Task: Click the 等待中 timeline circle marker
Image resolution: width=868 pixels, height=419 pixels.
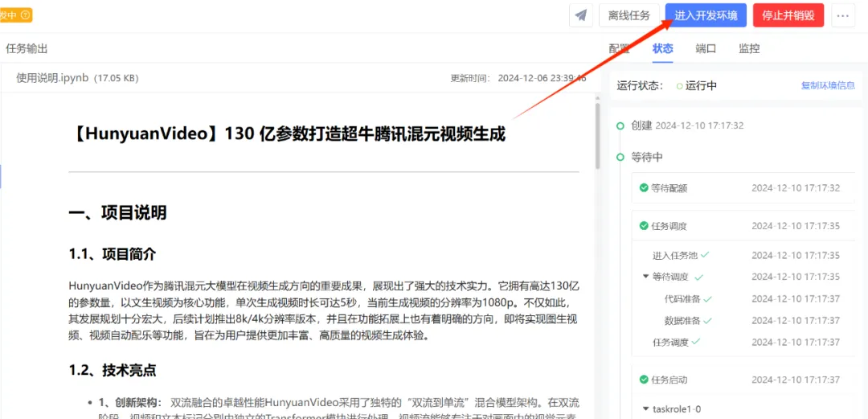Action: [620, 158]
